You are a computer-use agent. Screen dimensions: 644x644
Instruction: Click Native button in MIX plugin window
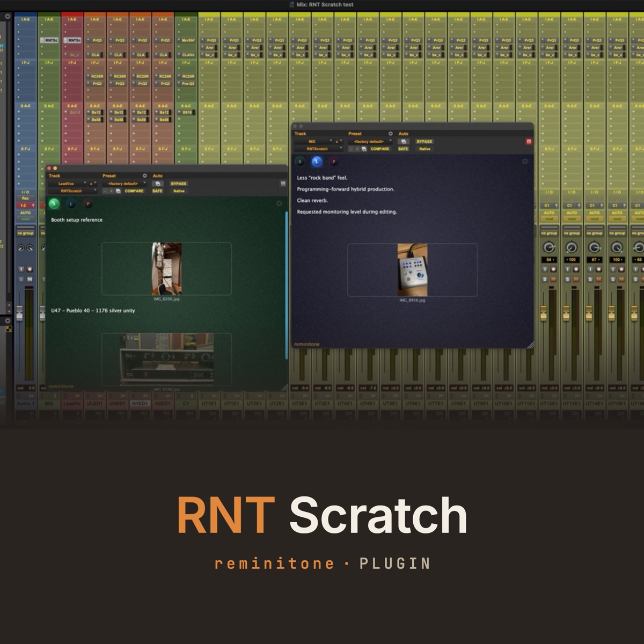click(424, 149)
